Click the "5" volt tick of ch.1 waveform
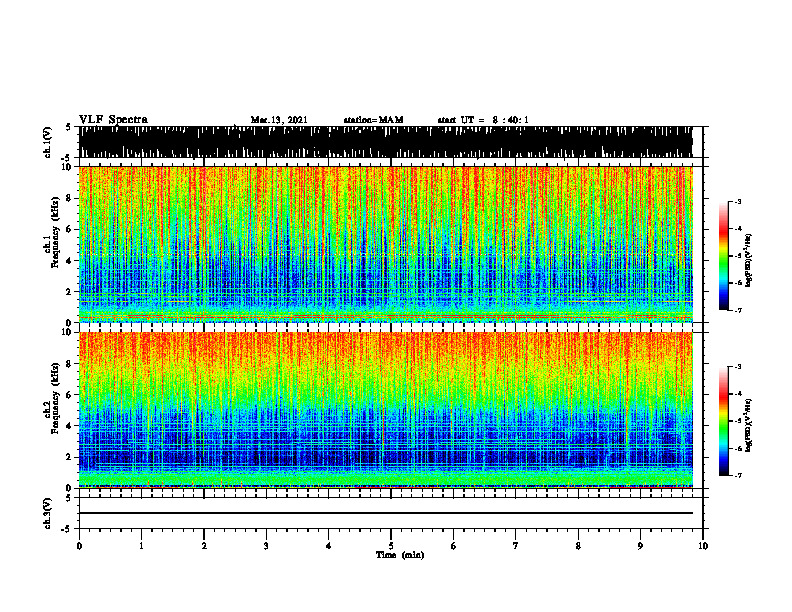 coord(68,127)
